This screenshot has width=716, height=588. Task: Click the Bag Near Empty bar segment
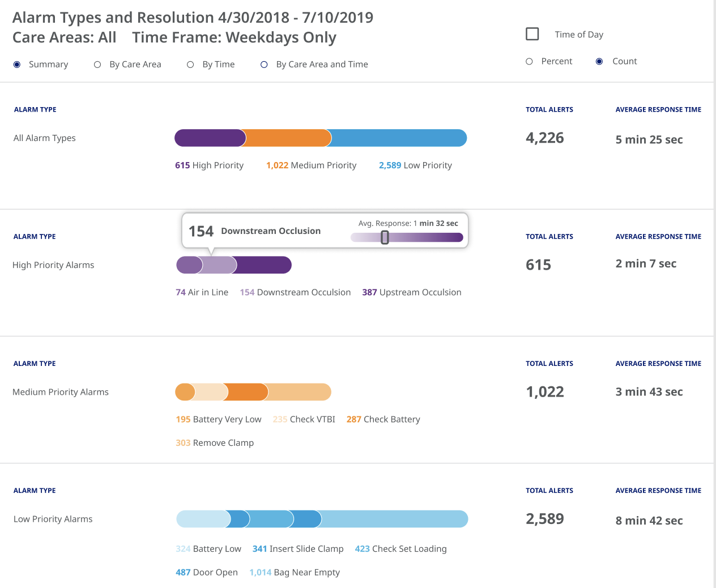click(394, 519)
